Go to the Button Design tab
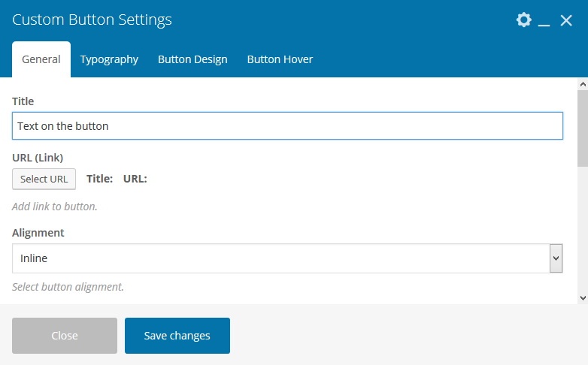This screenshot has height=365, width=588. pyautogui.click(x=192, y=59)
